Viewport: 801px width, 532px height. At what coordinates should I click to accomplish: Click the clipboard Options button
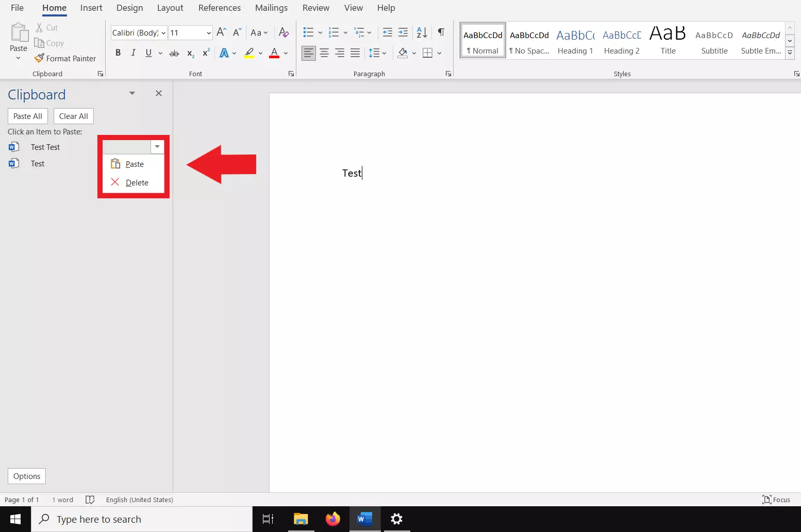[x=27, y=476]
